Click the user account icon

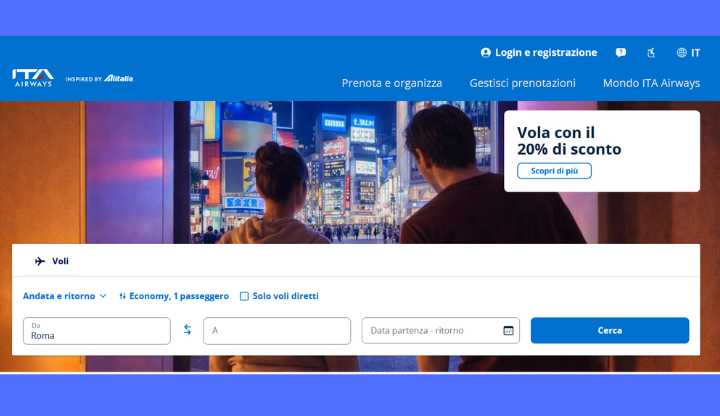pos(485,53)
